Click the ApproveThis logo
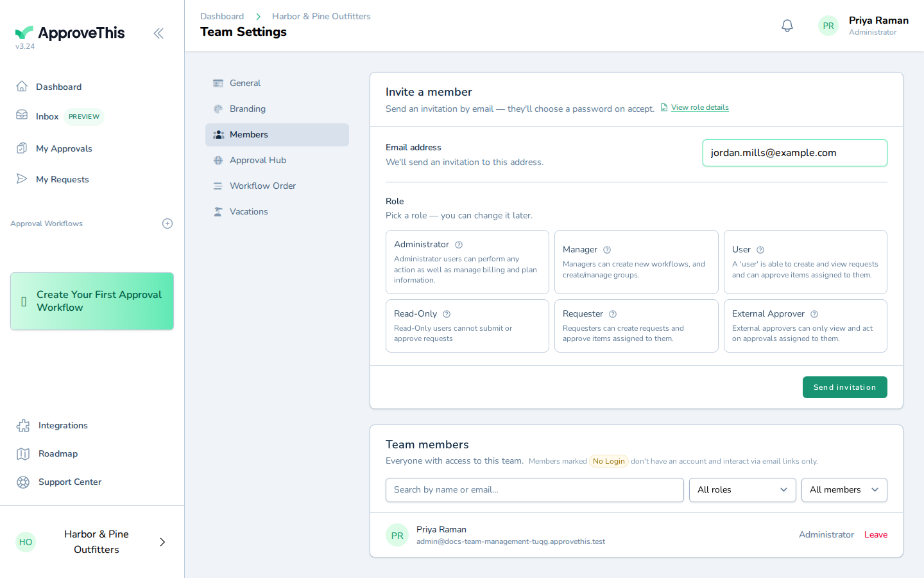 [x=70, y=33]
